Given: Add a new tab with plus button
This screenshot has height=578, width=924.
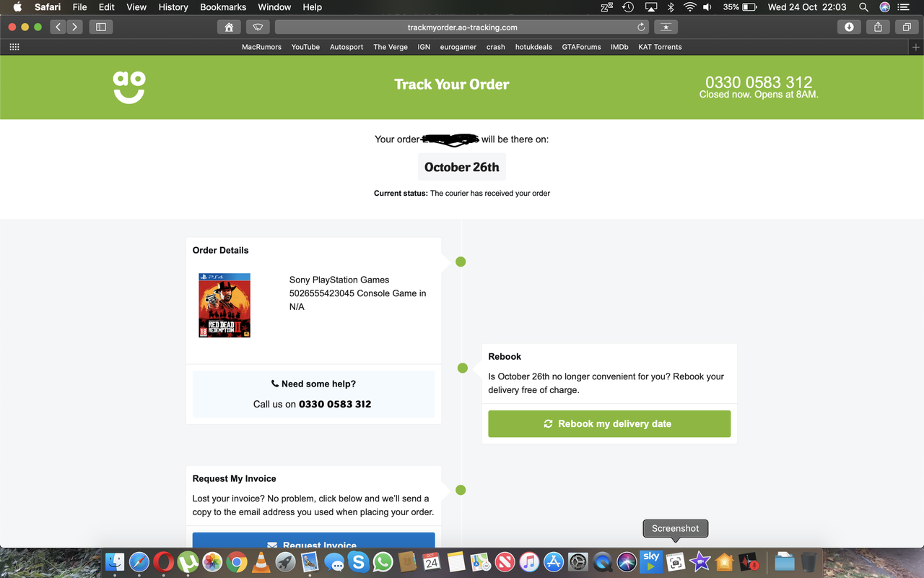Looking at the screenshot, I should point(916,47).
